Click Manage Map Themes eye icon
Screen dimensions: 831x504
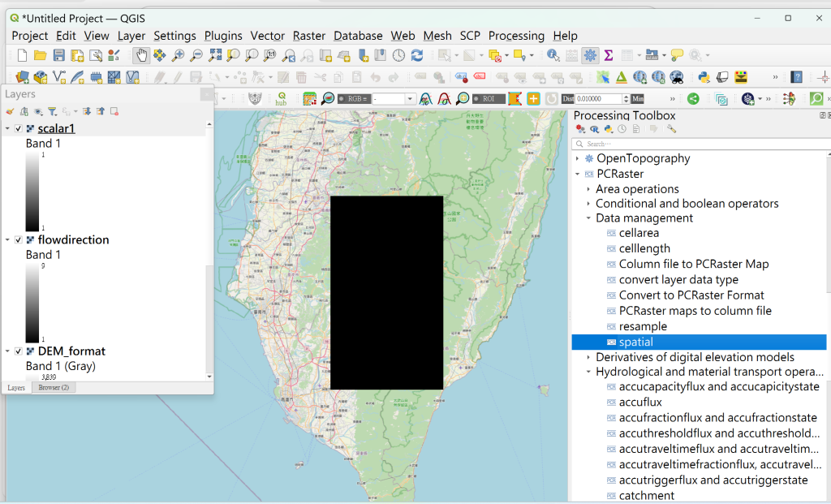click(38, 111)
